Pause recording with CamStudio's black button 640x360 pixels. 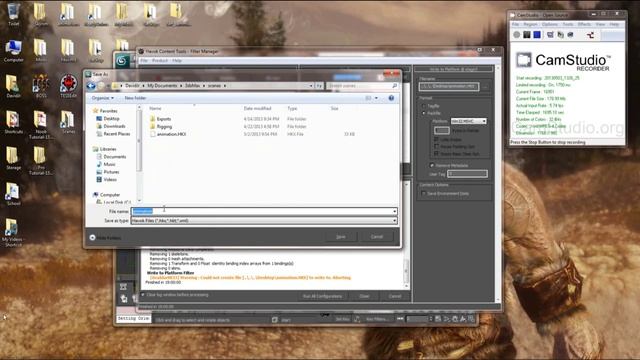[x=527, y=35]
